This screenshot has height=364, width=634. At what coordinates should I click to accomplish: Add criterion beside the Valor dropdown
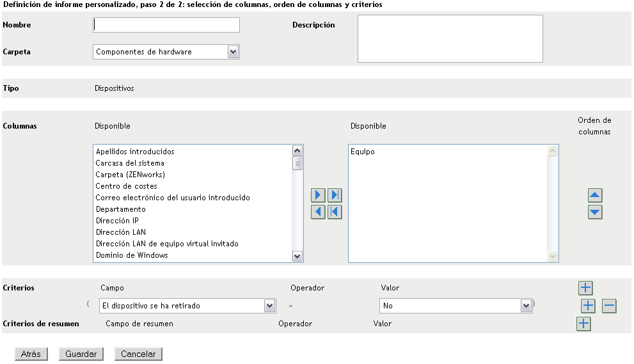tap(588, 306)
